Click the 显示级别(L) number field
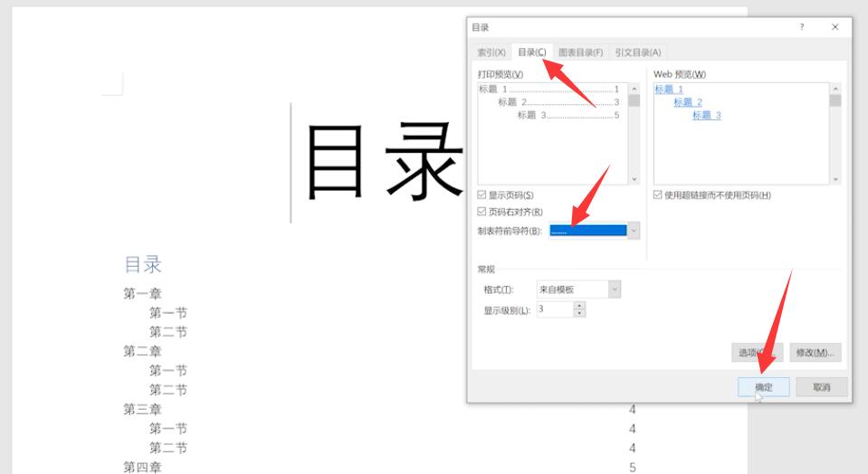Image resolution: width=868 pixels, height=474 pixels. (555, 309)
